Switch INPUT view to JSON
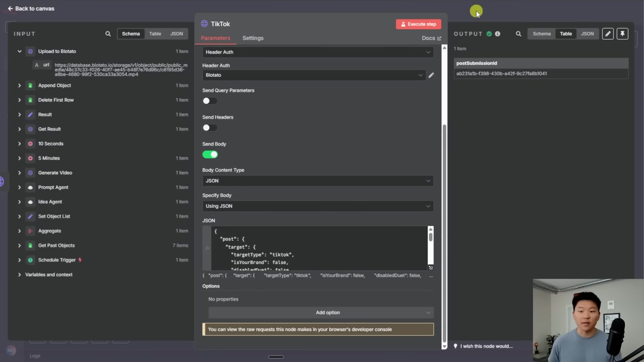The image size is (644, 362). tap(176, 34)
